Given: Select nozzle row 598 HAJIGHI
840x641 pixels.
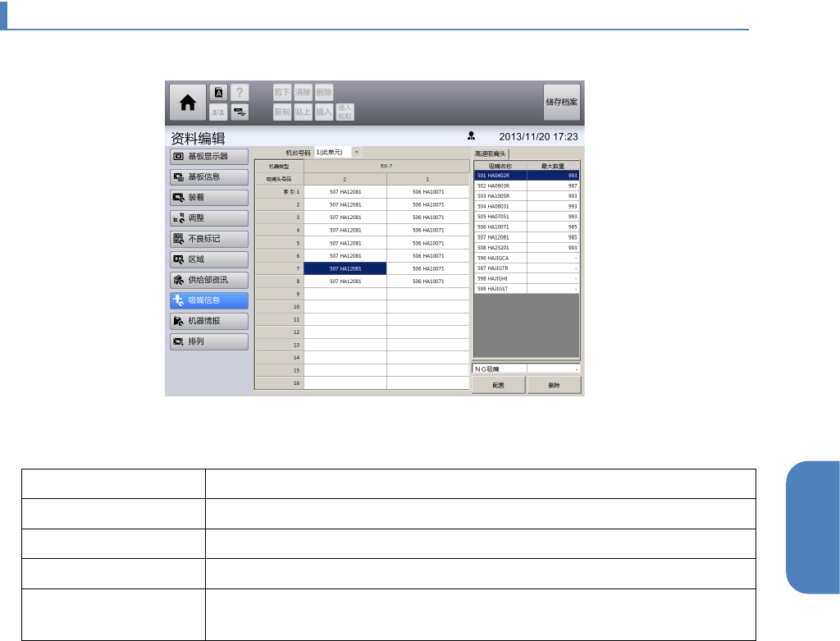Looking at the screenshot, I should coord(526,278).
